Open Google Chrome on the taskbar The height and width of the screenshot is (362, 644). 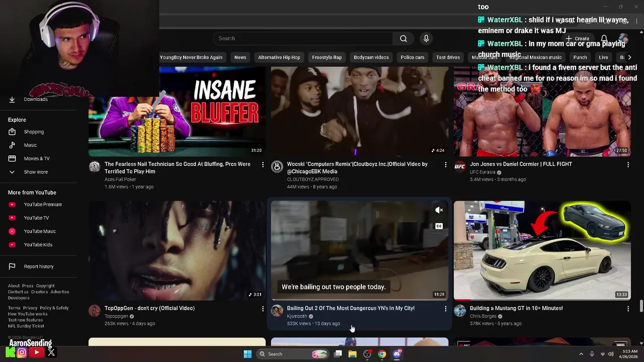(x=382, y=354)
